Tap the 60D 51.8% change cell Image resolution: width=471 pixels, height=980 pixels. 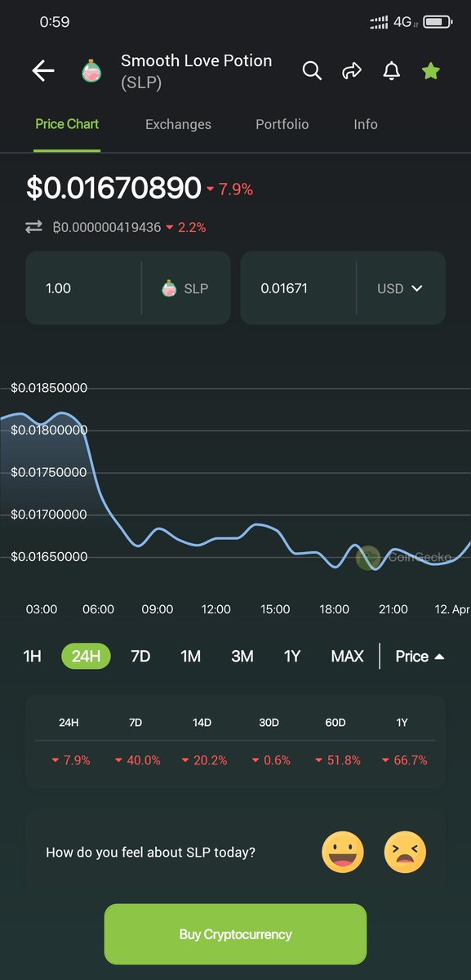tap(338, 760)
